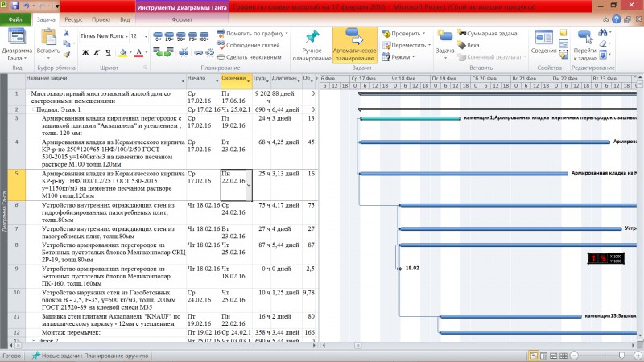
Task: Mark task 50% complete
Action: click(180, 36)
